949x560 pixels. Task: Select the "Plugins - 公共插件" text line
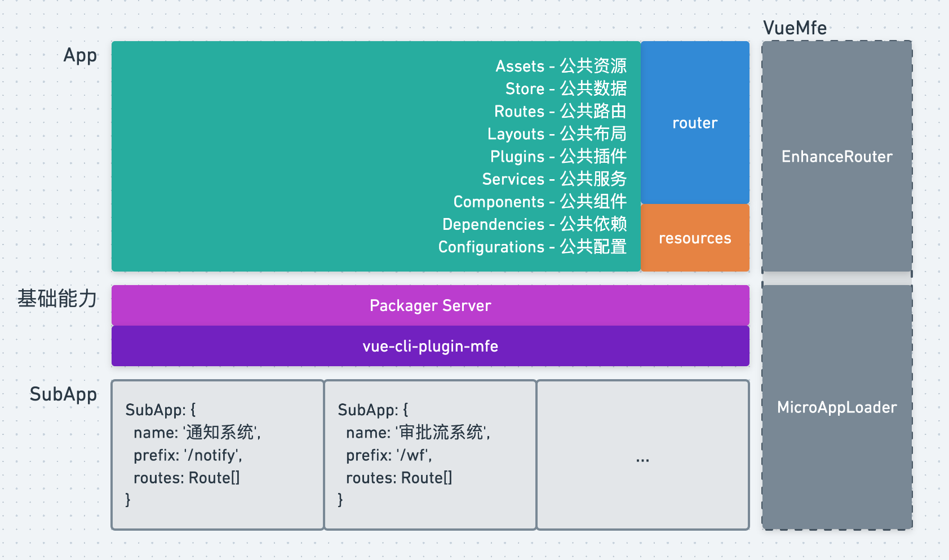tap(558, 156)
